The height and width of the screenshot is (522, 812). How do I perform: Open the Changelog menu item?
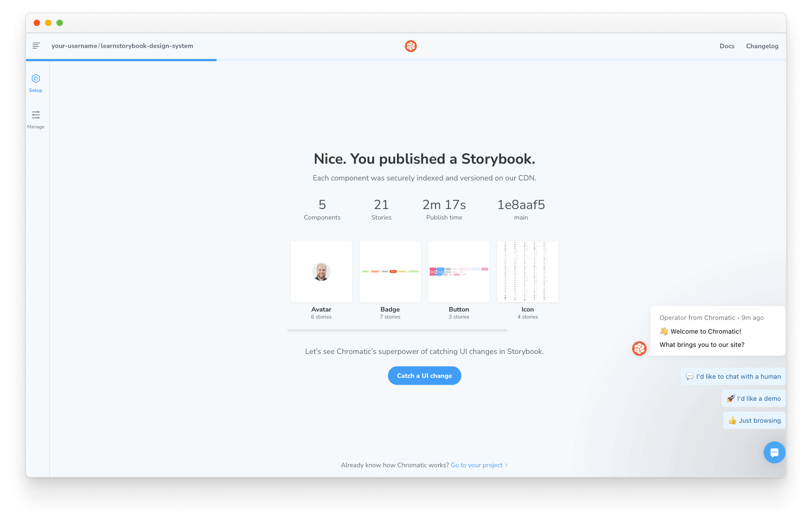click(x=763, y=46)
